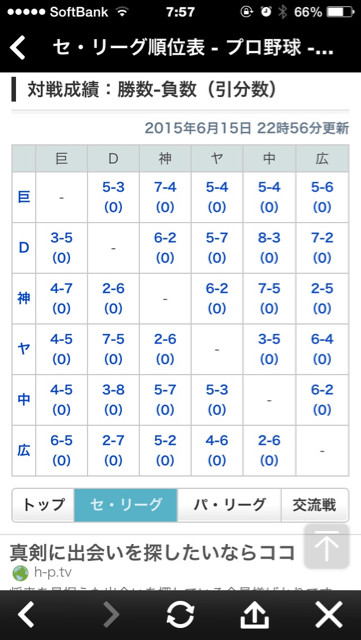The height and width of the screenshot is (640, 361).
Task: Switch to the パ・リーグ tab
Action: (229, 505)
